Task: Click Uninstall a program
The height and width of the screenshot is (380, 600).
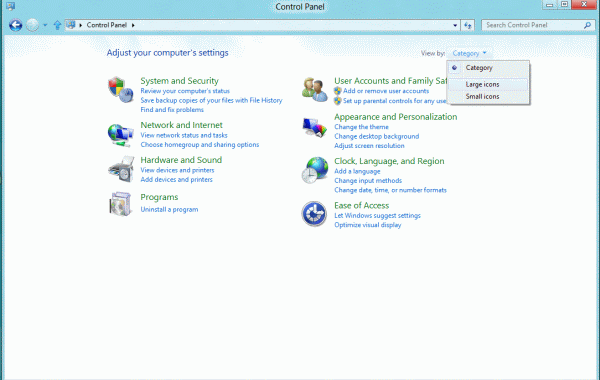Action: tap(169, 209)
